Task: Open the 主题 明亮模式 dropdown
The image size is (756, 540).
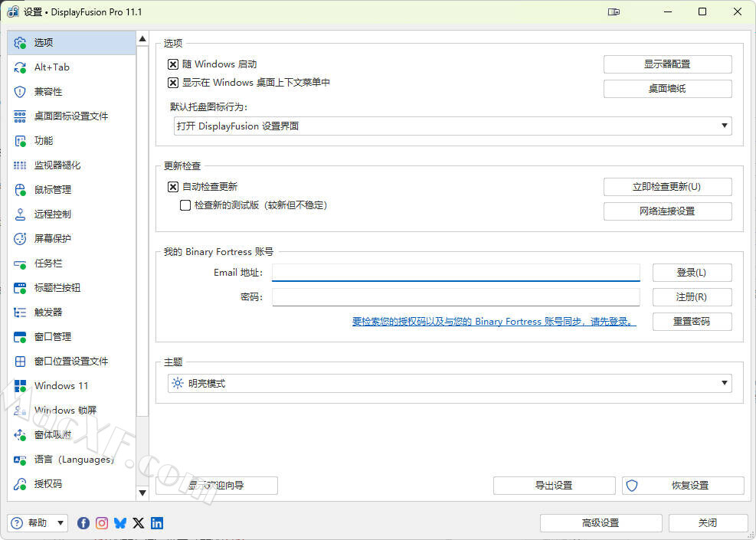Action: pos(450,383)
